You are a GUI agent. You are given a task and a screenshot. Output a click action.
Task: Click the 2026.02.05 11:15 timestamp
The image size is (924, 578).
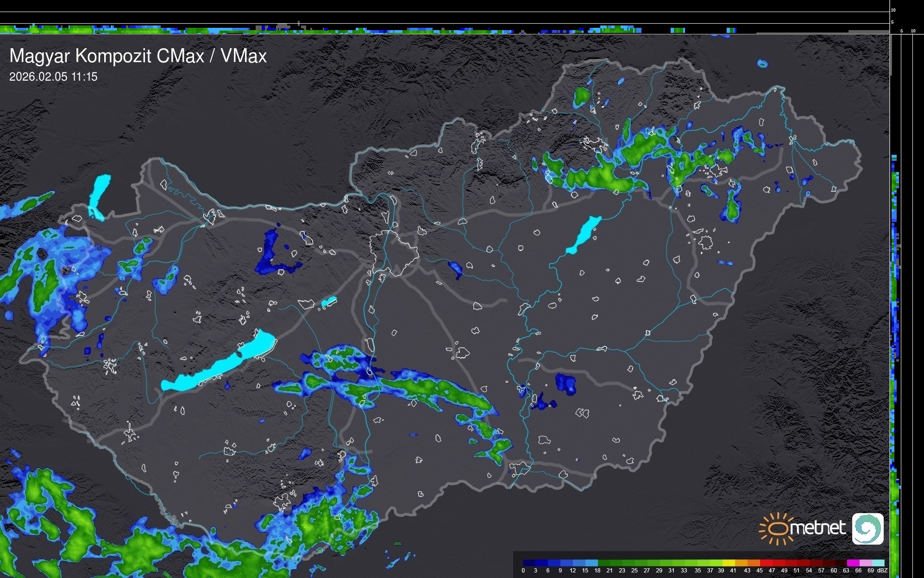point(53,77)
